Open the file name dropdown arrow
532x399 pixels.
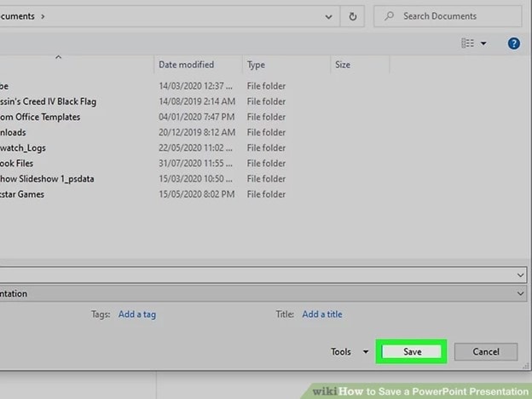[520, 275]
